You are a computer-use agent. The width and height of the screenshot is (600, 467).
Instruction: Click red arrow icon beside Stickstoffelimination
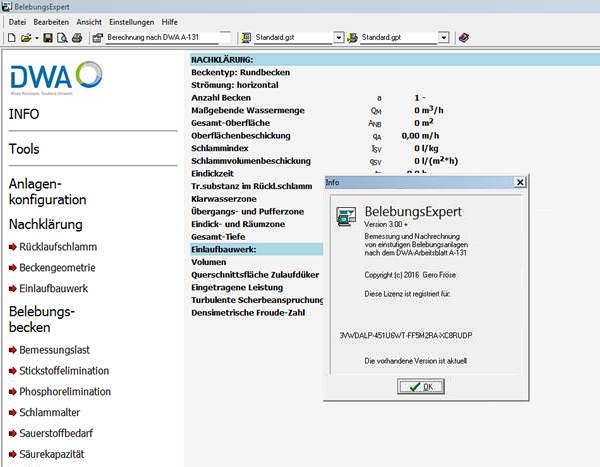click(13, 371)
